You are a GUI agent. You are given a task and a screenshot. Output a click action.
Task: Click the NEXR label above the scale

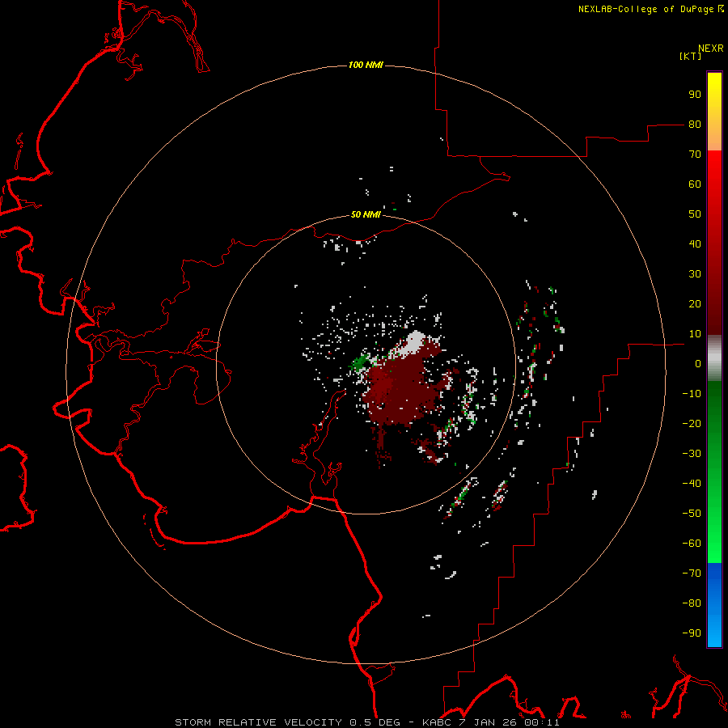[x=711, y=49]
